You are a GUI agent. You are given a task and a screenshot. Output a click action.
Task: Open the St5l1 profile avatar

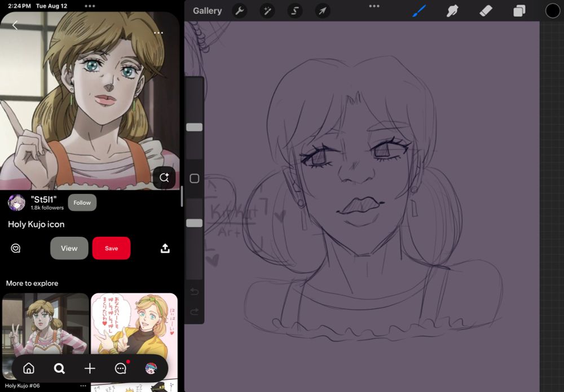(16, 203)
